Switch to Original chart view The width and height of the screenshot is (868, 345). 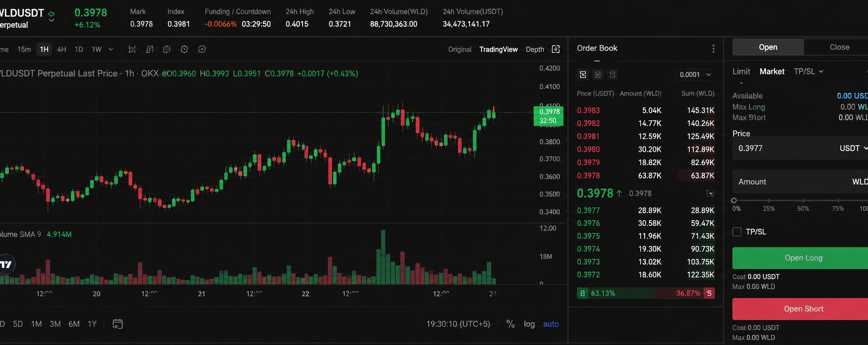click(460, 49)
